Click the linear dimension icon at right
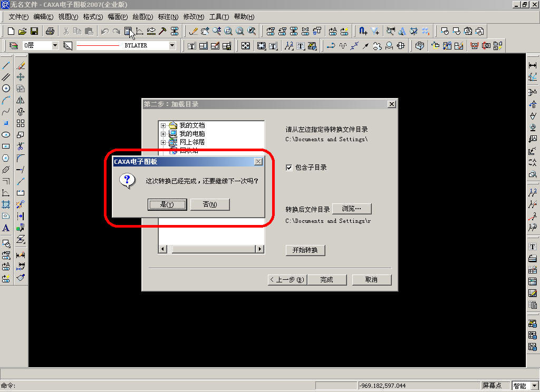 coord(533,65)
